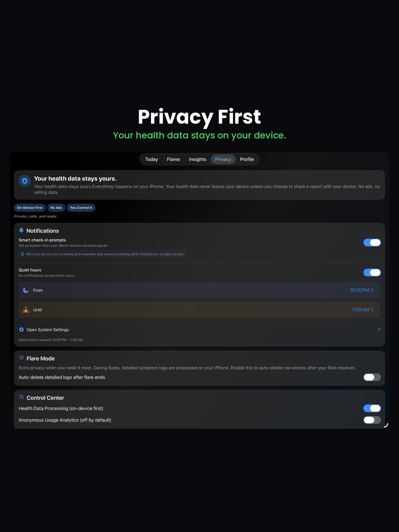
Task: Turn off Quiet hours switch
Action: pyautogui.click(x=372, y=272)
